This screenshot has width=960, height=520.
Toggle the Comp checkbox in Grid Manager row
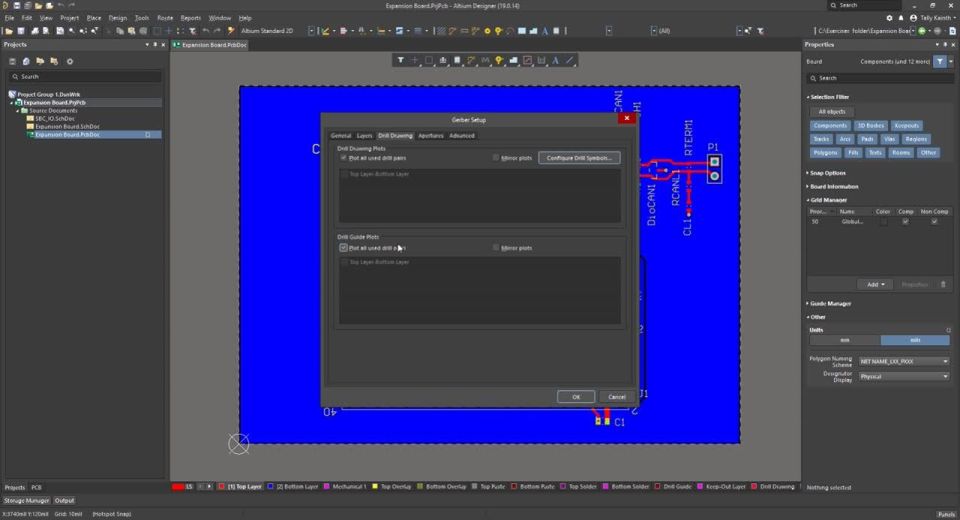coord(906,222)
